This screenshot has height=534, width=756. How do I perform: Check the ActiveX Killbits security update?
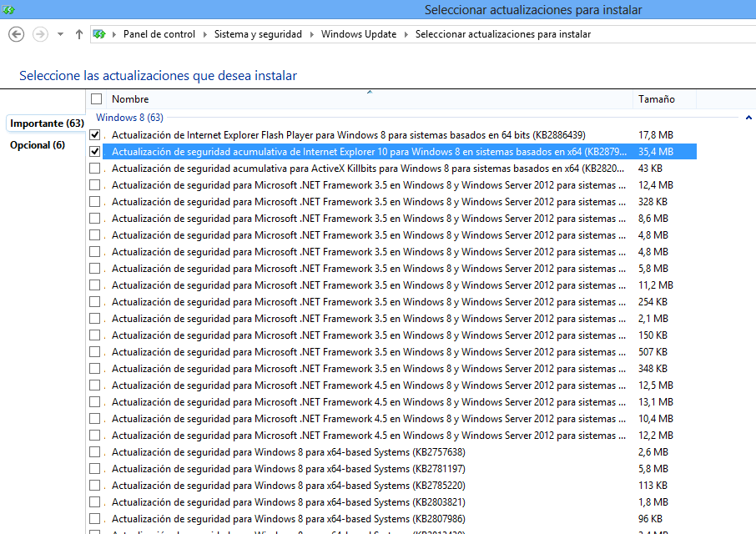95,168
